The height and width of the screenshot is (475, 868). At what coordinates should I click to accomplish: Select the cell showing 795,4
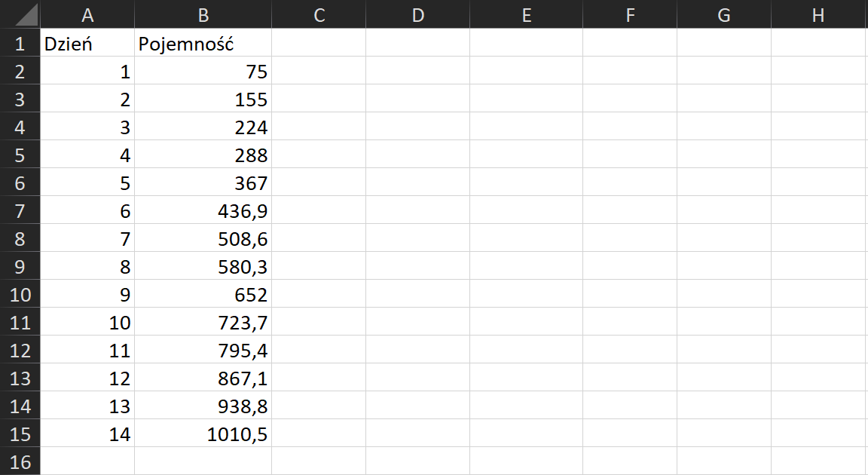(203, 351)
